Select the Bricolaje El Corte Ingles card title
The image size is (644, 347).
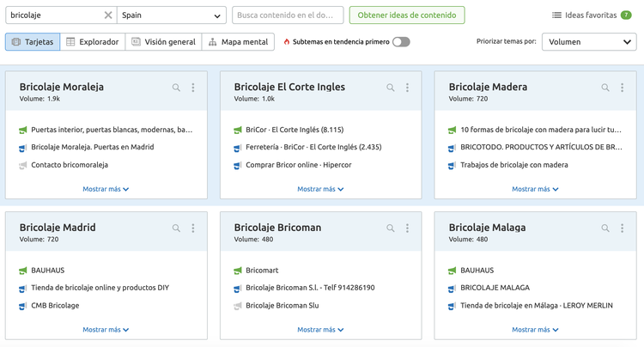[289, 87]
